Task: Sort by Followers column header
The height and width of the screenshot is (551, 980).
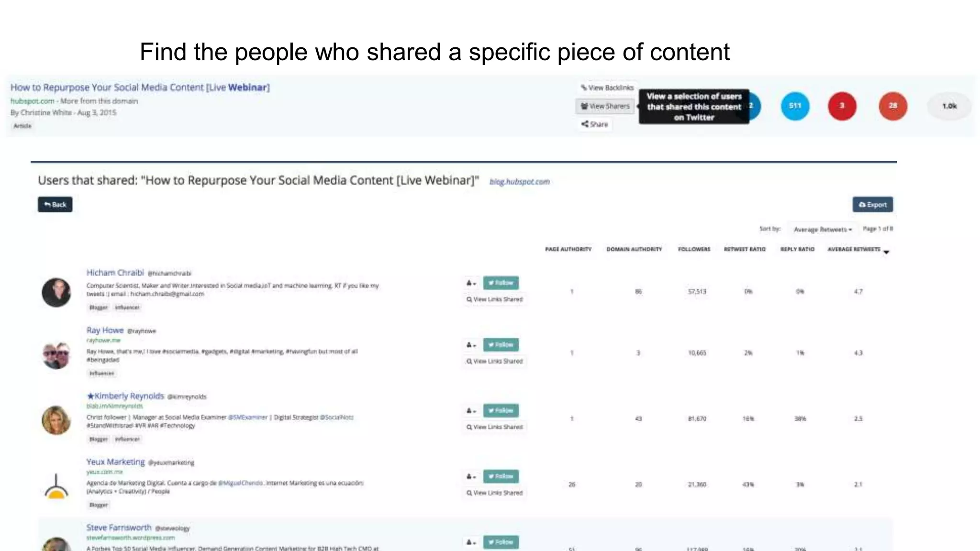Action: tap(694, 249)
